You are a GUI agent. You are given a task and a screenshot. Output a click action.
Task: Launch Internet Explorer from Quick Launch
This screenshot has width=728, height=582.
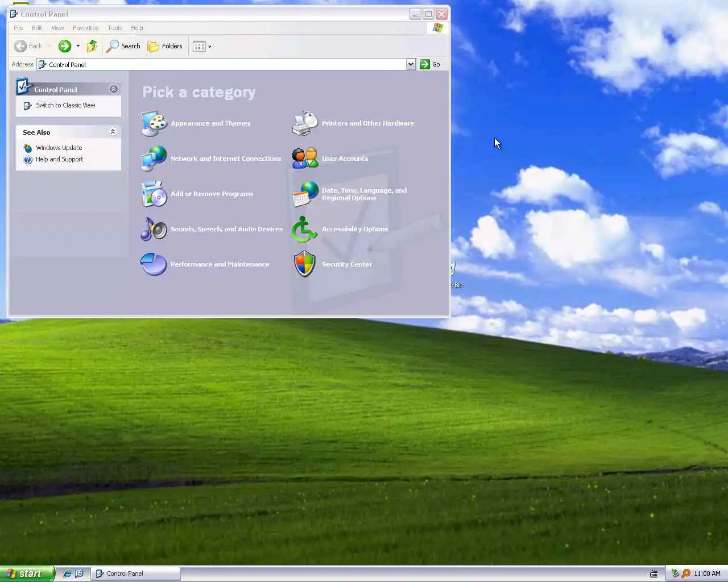[67, 573]
